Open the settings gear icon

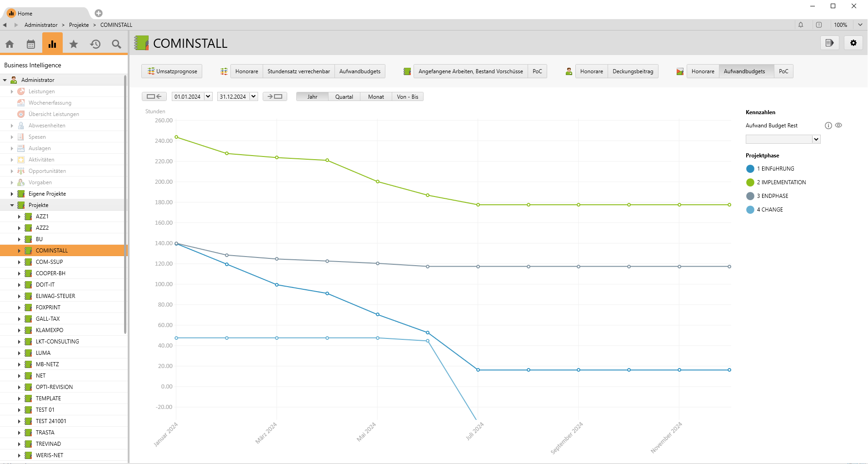(x=853, y=43)
